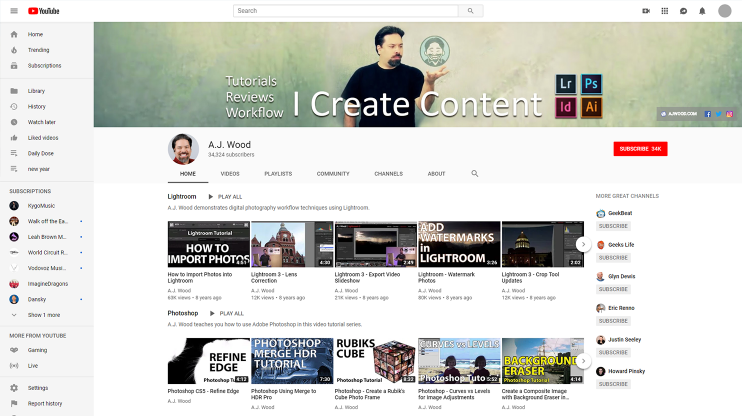The height and width of the screenshot is (416, 742).
Task: Open the YouTube apps grid
Action: coord(665,11)
